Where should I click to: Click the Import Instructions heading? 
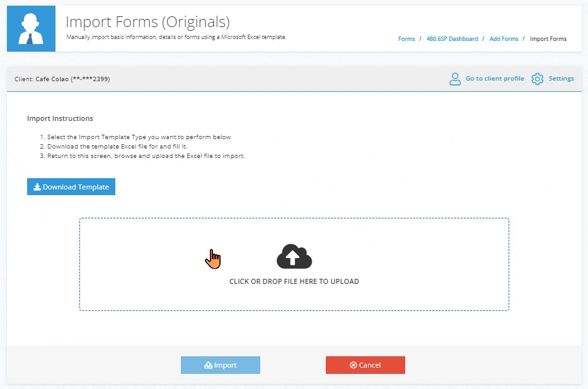coord(60,118)
